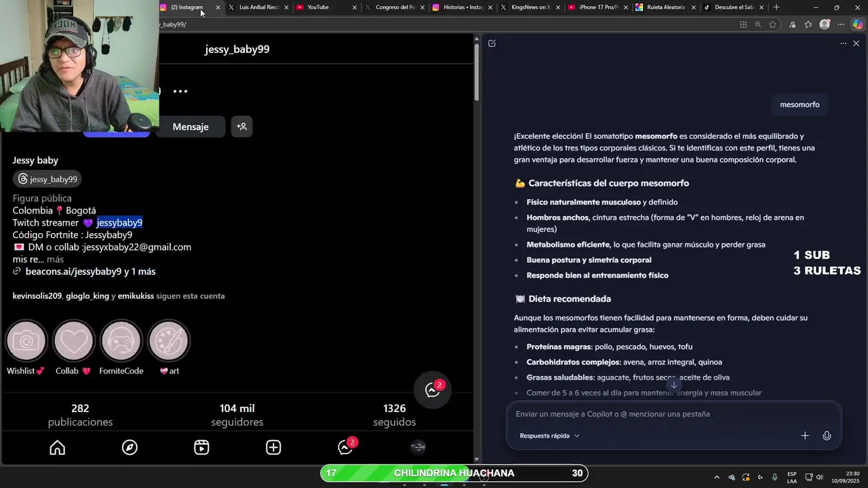
Task: Switch to Congreso del Perú tab
Action: pos(395,7)
